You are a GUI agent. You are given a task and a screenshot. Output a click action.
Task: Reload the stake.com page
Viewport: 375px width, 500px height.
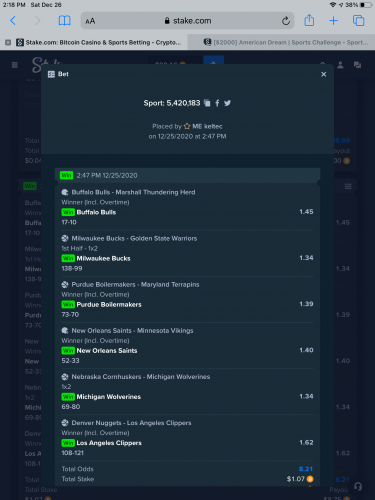pyautogui.click(x=286, y=21)
